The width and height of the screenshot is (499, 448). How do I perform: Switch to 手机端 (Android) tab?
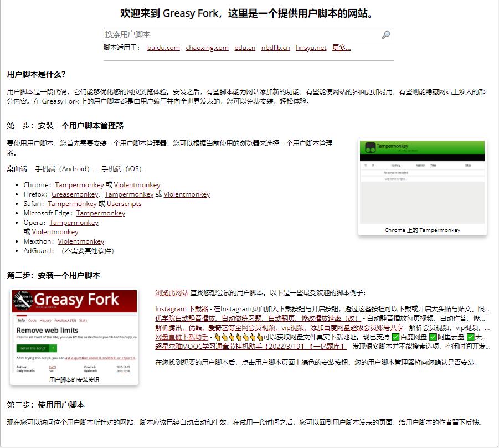pyautogui.click(x=64, y=169)
